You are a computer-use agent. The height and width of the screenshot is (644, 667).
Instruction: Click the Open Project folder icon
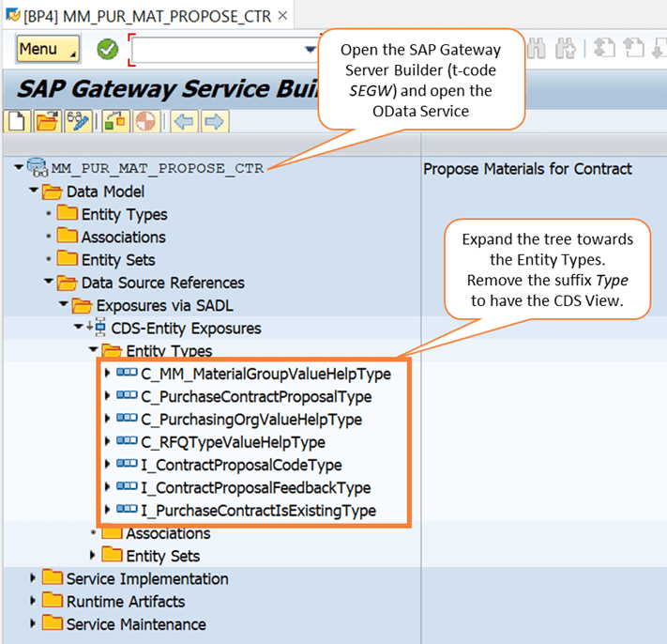(x=47, y=121)
